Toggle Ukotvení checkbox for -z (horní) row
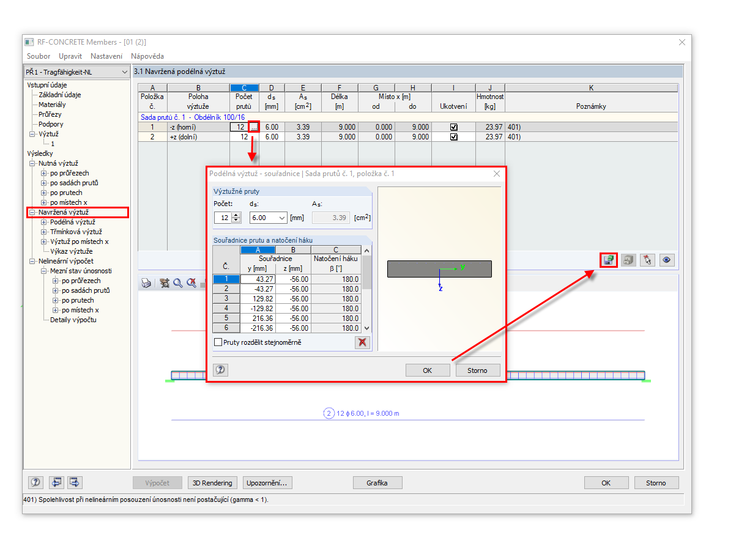 pyautogui.click(x=453, y=127)
